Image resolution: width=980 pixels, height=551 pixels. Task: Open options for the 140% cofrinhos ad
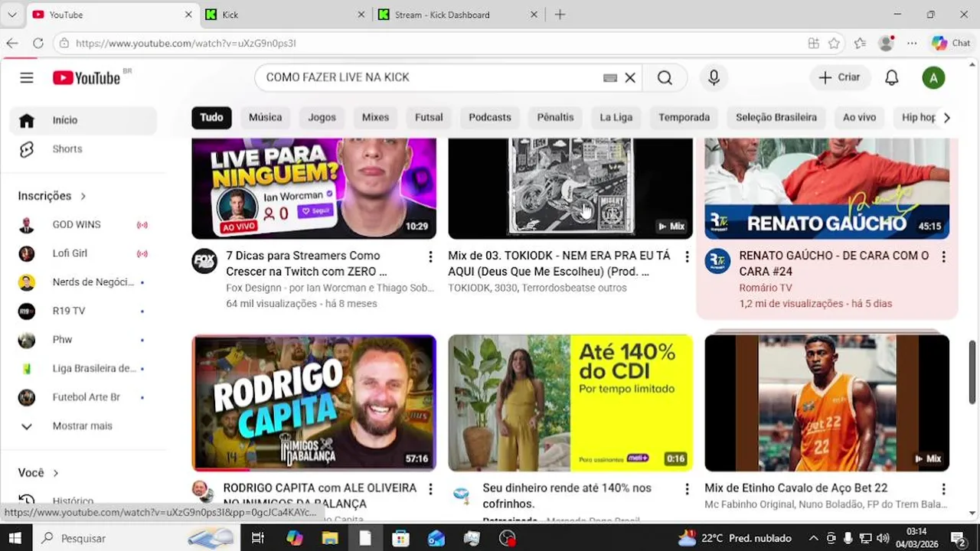click(687, 489)
